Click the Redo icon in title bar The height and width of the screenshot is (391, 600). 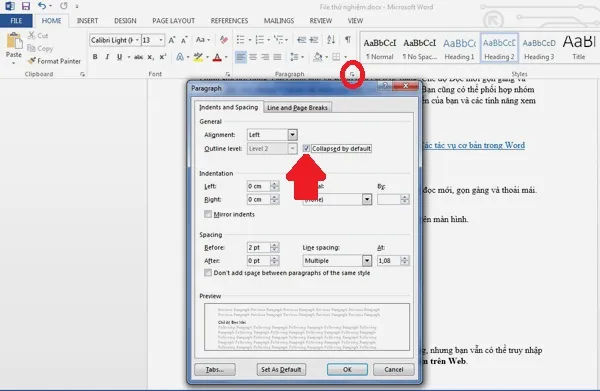pos(64,6)
